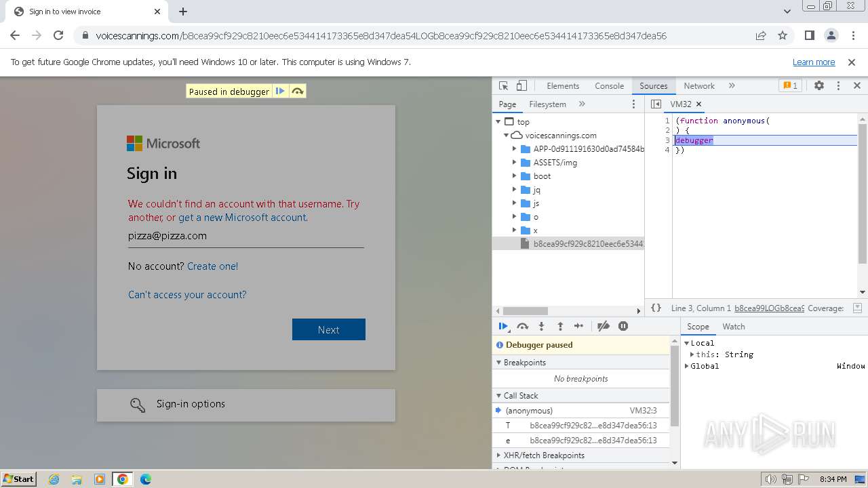The width and height of the screenshot is (868, 488).
Task: Close the DevTools panel
Action: pos(857,86)
